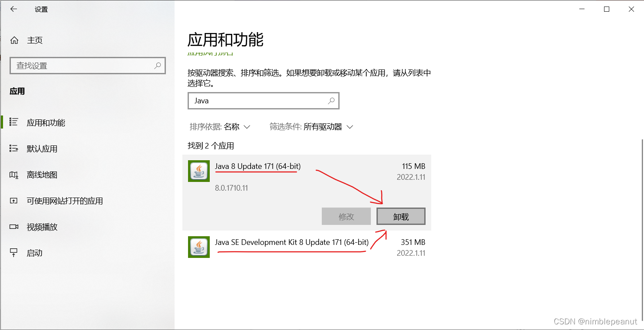Click the 351 MB size value
Image resolution: width=644 pixels, height=330 pixels.
tap(413, 242)
